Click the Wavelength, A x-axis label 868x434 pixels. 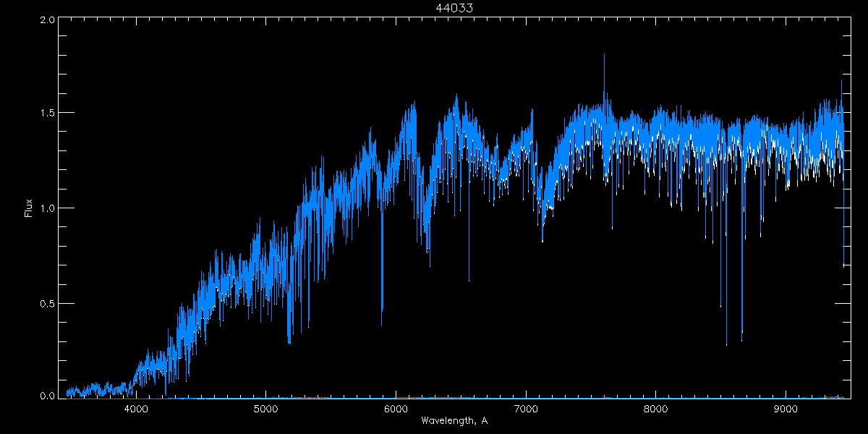tap(454, 420)
